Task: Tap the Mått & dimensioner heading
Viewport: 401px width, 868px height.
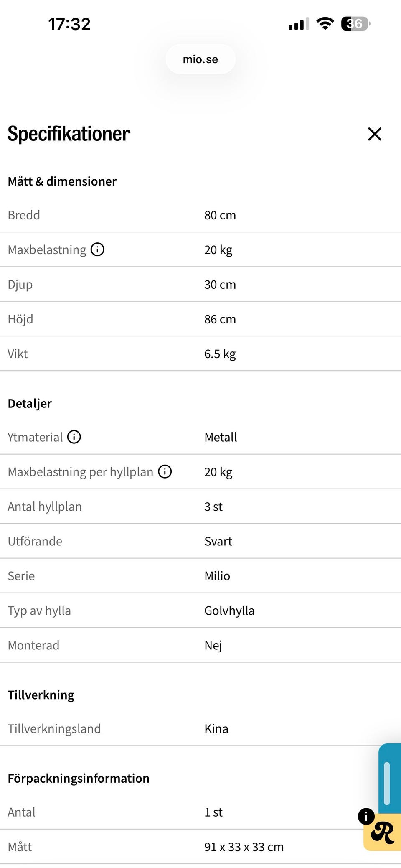Action: (x=62, y=181)
